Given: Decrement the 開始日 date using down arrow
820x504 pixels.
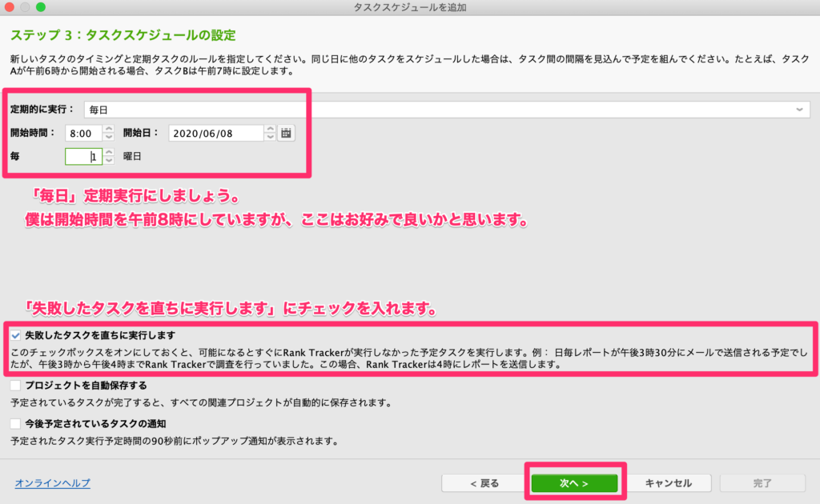Looking at the screenshot, I should 270,138.
